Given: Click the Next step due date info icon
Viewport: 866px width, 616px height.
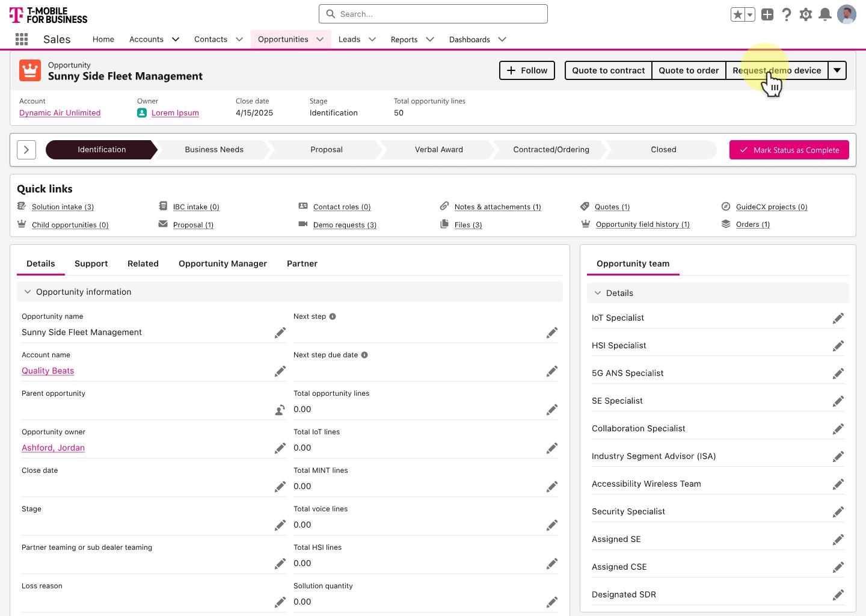Looking at the screenshot, I should [x=364, y=355].
